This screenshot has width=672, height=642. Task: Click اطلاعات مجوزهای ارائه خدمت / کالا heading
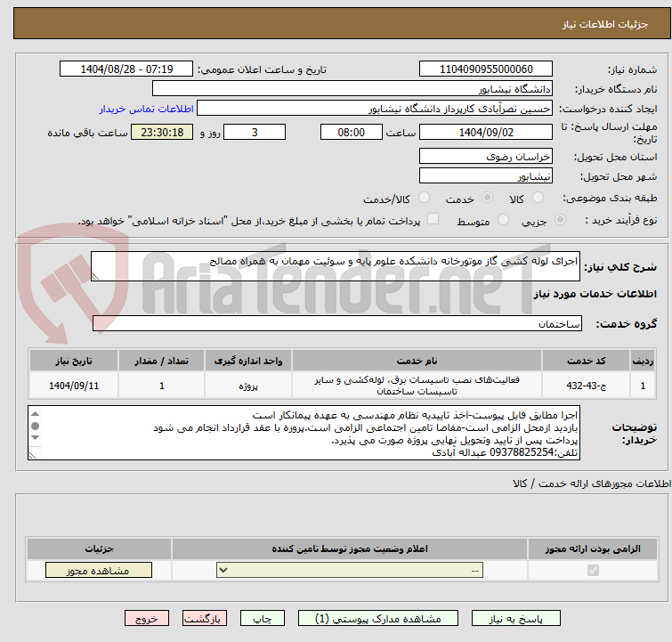592,484
